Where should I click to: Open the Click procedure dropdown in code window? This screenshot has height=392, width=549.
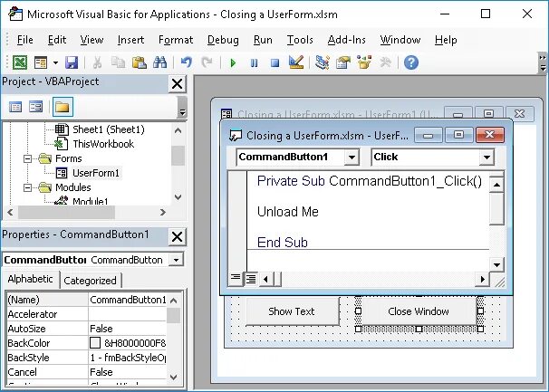(x=486, y=158)
